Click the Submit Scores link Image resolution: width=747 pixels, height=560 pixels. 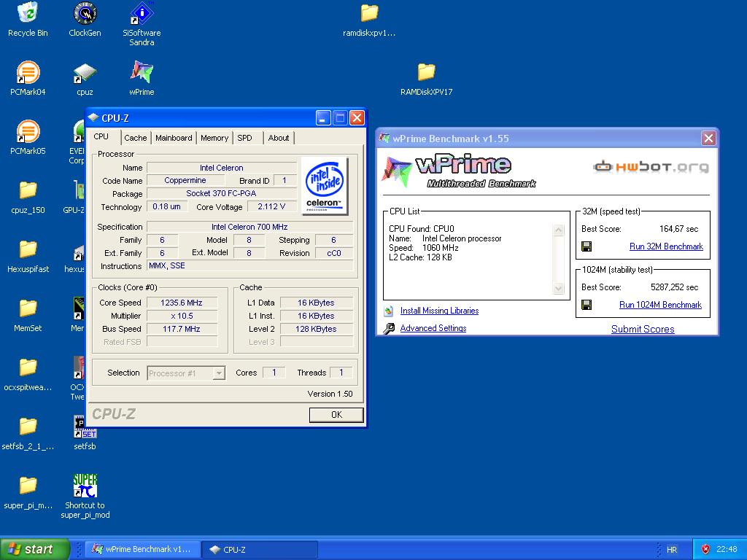pos(643,329)
